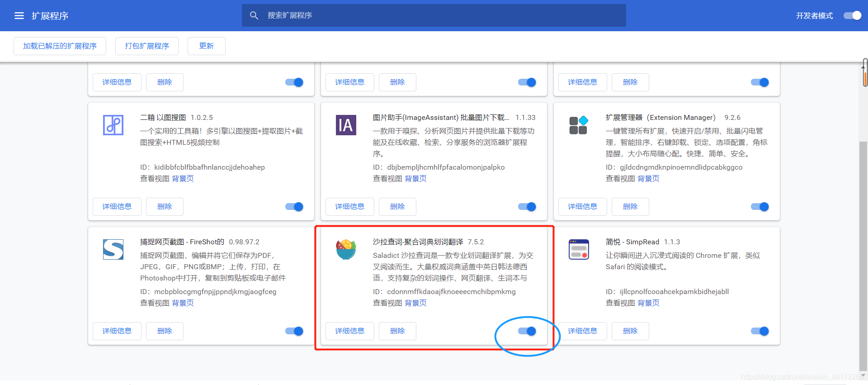
Task: Toggle developer mode (开发者模式) switch
Action: 853,16
